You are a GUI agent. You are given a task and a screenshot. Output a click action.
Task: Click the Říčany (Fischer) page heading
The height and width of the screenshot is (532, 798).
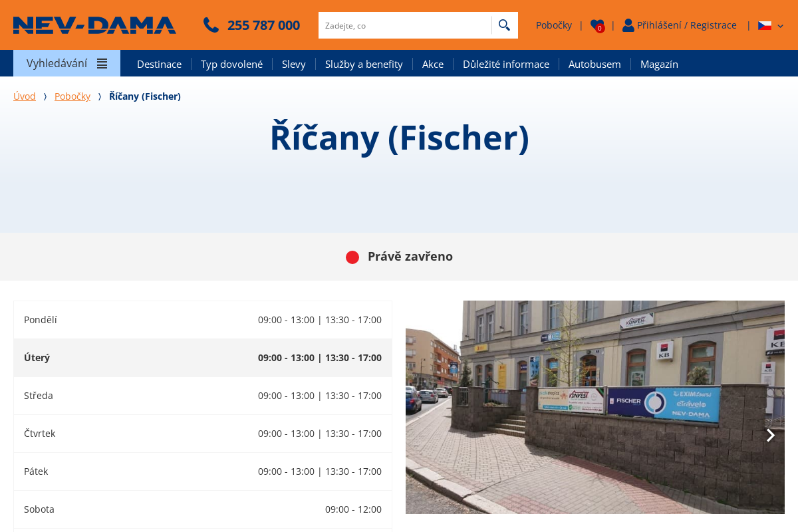click(x=399, y=137)
